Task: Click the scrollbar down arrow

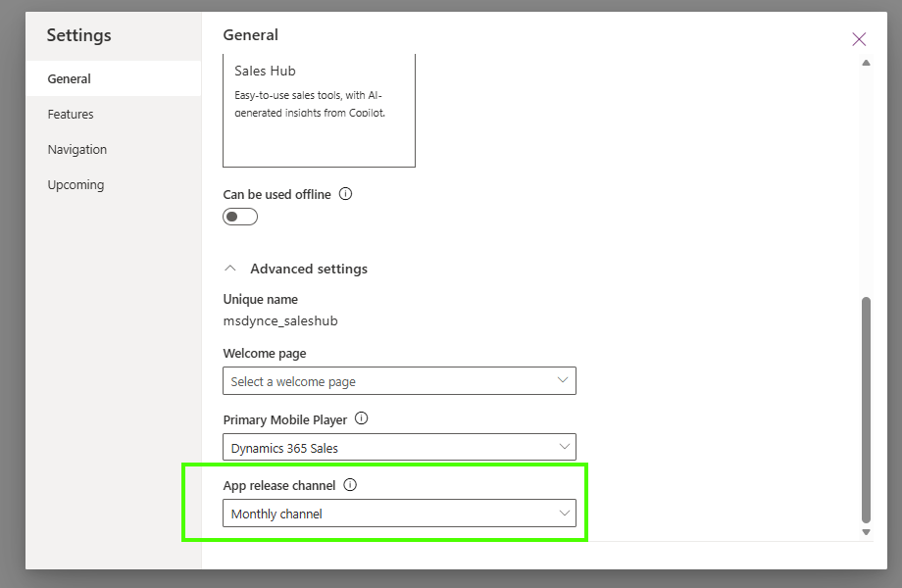Action: 866,531
